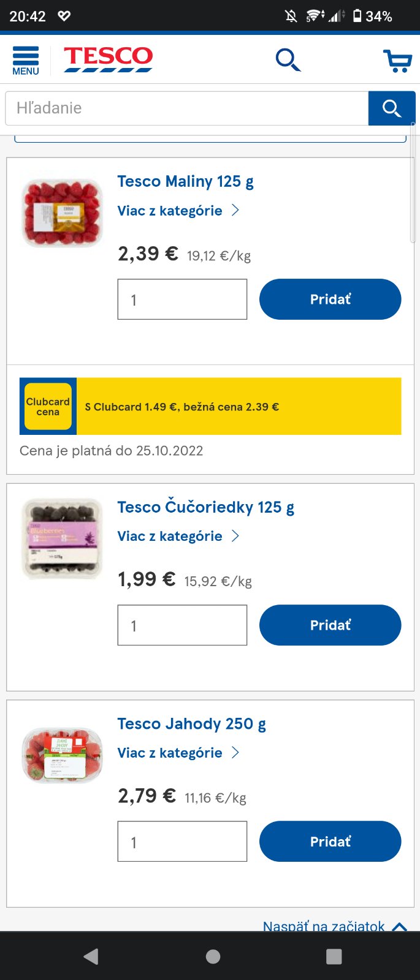Open the shopping cart icon
420x980 pixels.
click(x=397, y=61)
